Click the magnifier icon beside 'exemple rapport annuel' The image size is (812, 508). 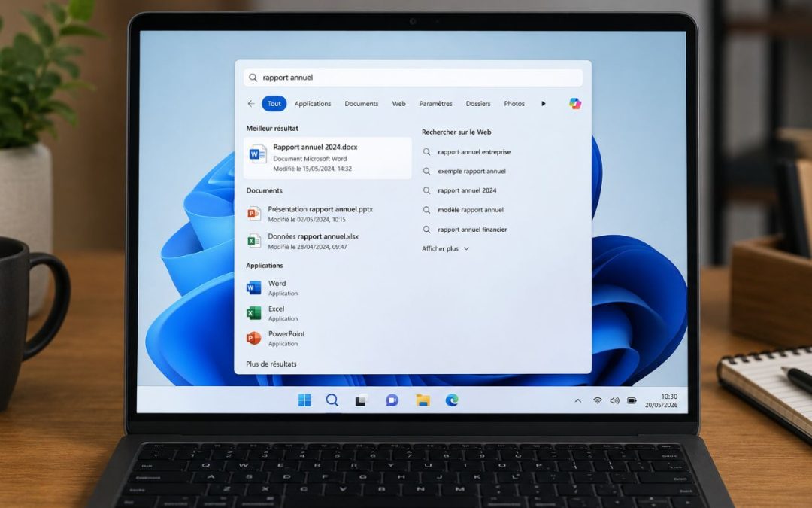427,171
